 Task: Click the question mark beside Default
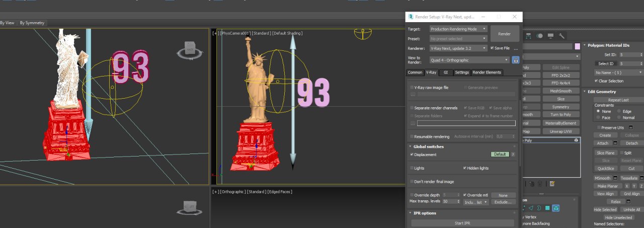pyautogui.click(x=513, y=155)
